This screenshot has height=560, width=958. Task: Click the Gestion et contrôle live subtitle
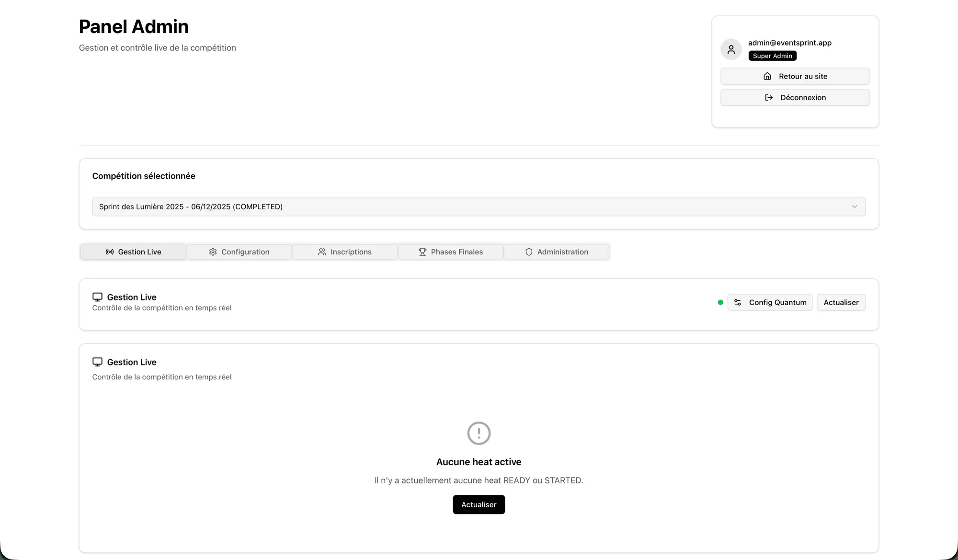(158, 48)
